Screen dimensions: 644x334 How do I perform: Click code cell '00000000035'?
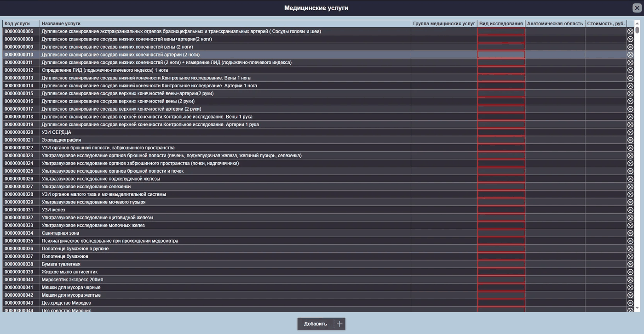[21, 241]
